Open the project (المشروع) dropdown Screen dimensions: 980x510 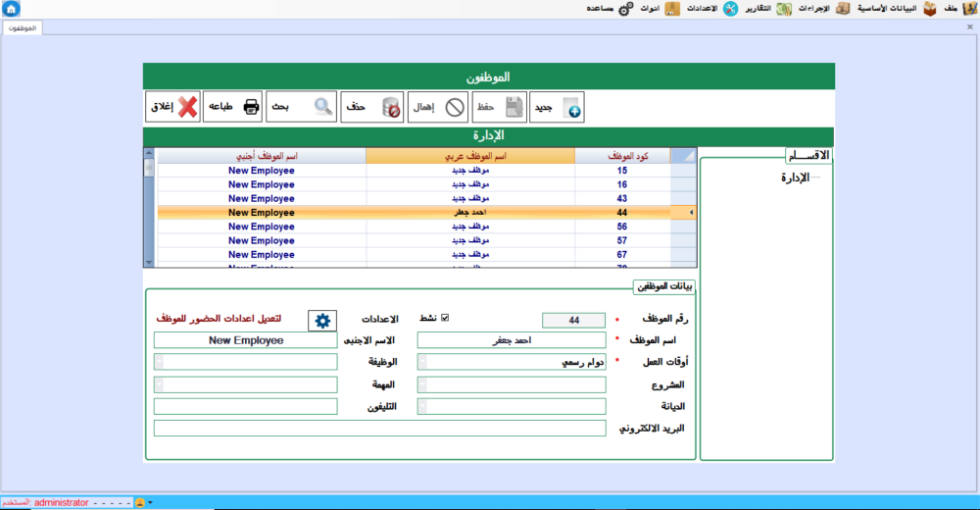pos(422,384)
